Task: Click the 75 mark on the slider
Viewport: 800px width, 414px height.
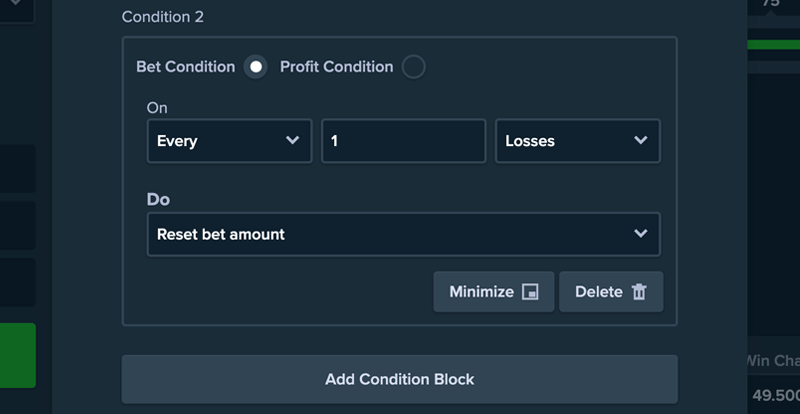Action: click(770, 4)
